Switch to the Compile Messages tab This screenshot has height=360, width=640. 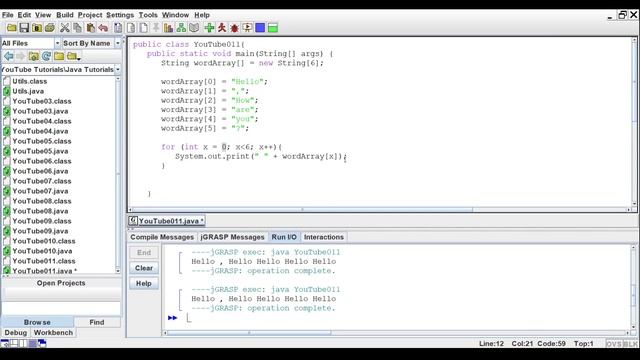pos(162,237)
